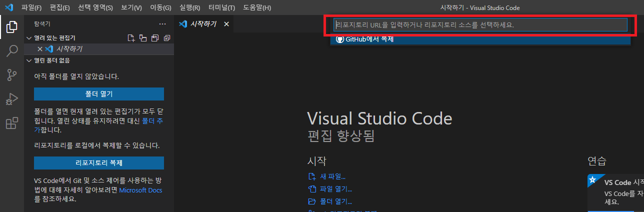Open the 실행(R) menu
The image size is (644, 212).
coord(189,7)
